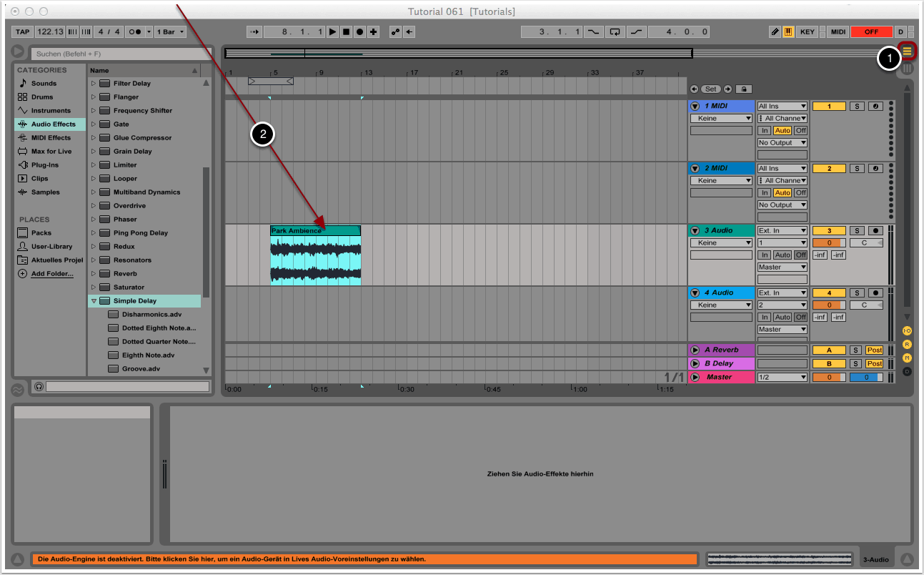Expand the Ping Pong Delay device
The width and height of the screenshot is (924, 575).
[x=93, y=233]
